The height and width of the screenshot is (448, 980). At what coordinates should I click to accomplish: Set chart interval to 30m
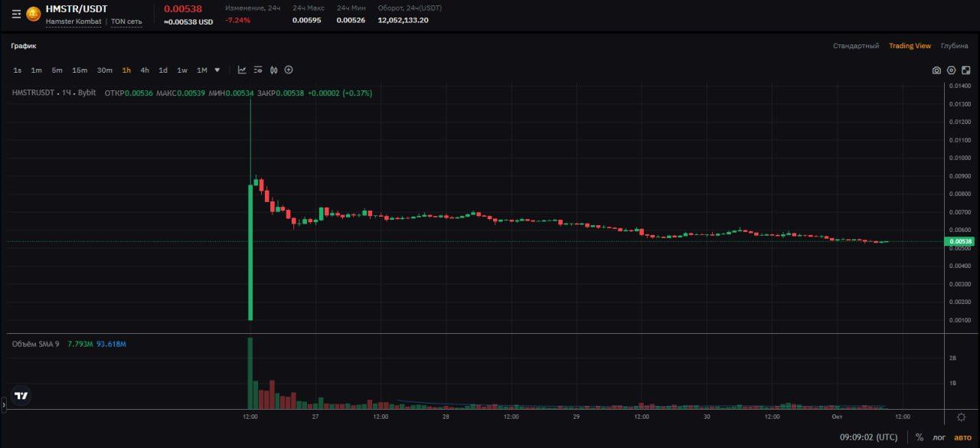[x=104, y=70]
